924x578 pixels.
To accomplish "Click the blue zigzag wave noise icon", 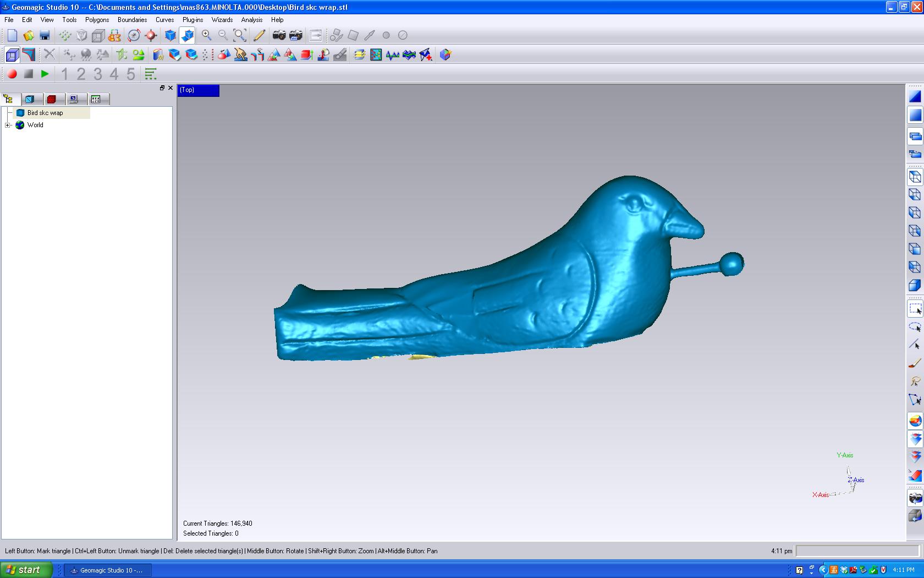I will 393,54.
